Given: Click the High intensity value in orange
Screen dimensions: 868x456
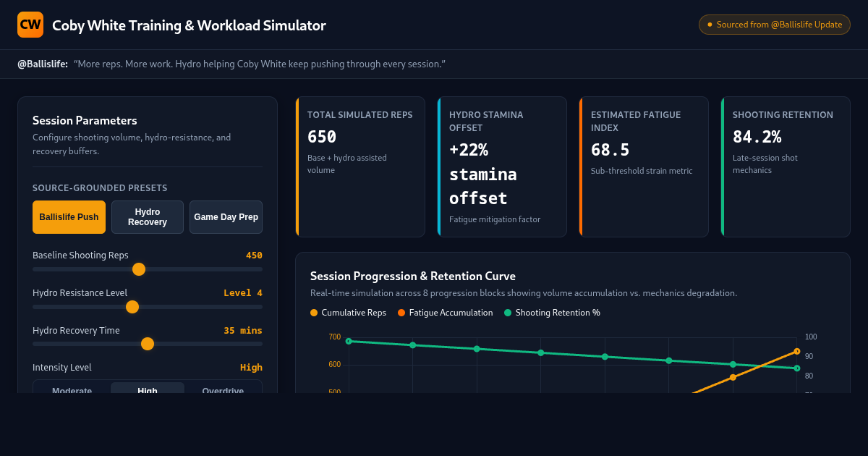Looking at the screenshot, I should 251,368.
